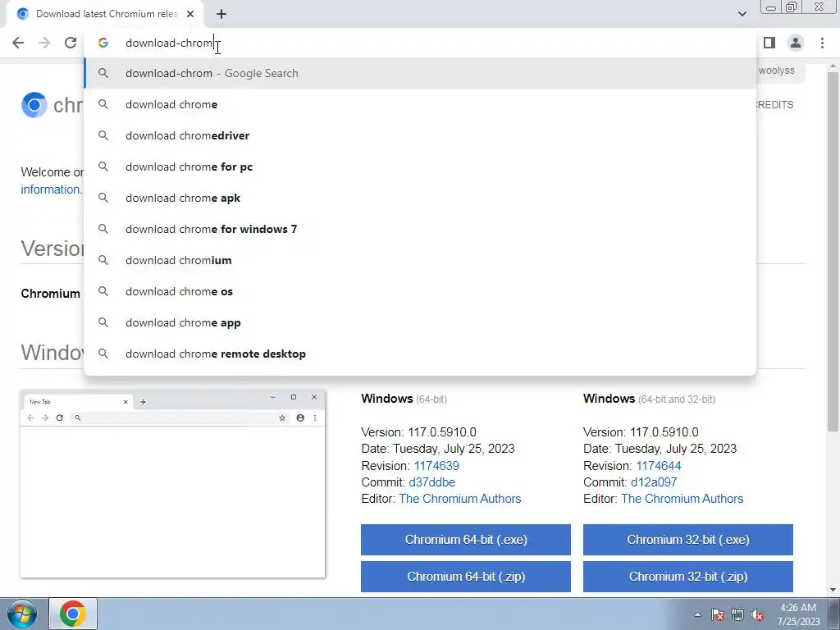Open The Chromium Authors link for 32-bit
This screenshot has width=840, height=630.
coord(682,499)
